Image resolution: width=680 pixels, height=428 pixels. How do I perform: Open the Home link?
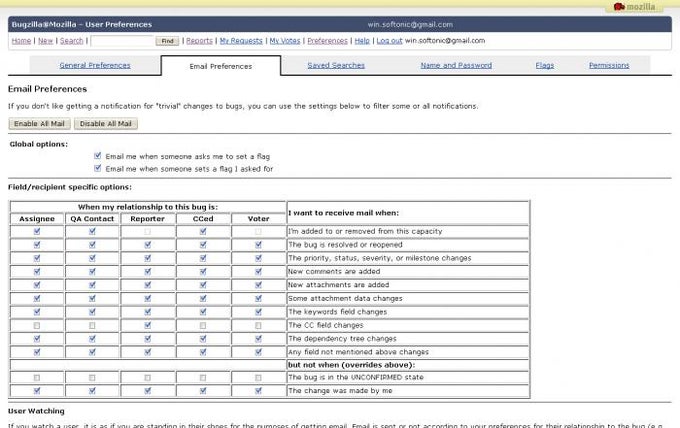tap(21, 41)
